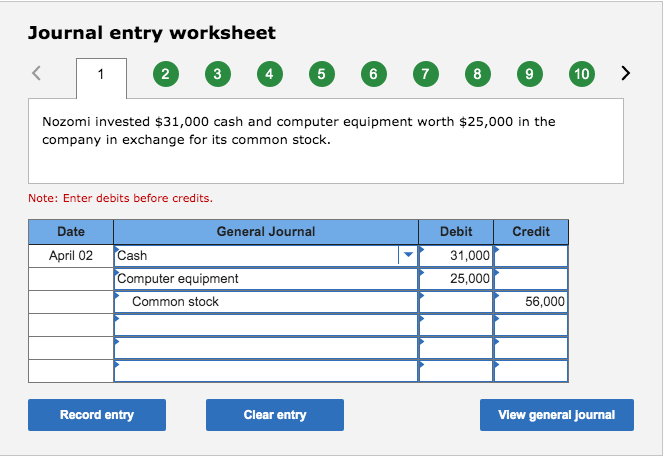
Task: Click the Journal entry worksheet heading
Action: (152, 33)
